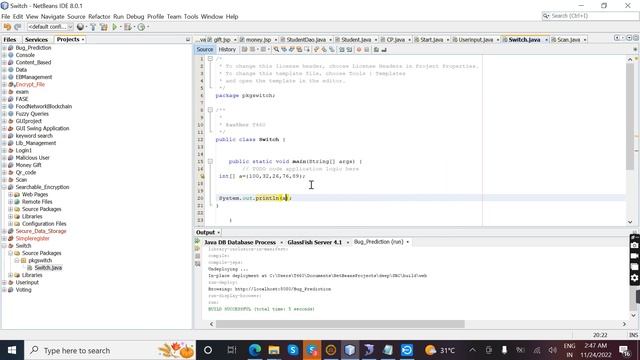
Task: Click the search magnifier icon in Search box
Action: pyautogui.click(x=546, y=16)
